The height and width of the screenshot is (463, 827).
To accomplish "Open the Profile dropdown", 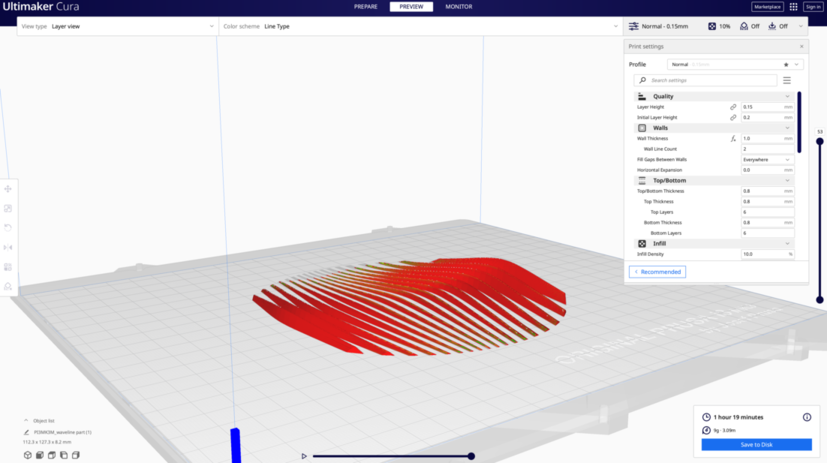I will coord(735,64).
